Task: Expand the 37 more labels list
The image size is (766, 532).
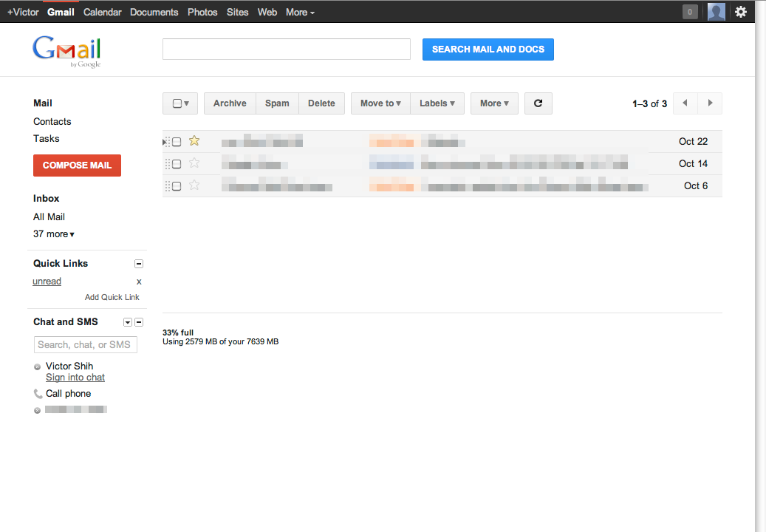Action: 54,234
